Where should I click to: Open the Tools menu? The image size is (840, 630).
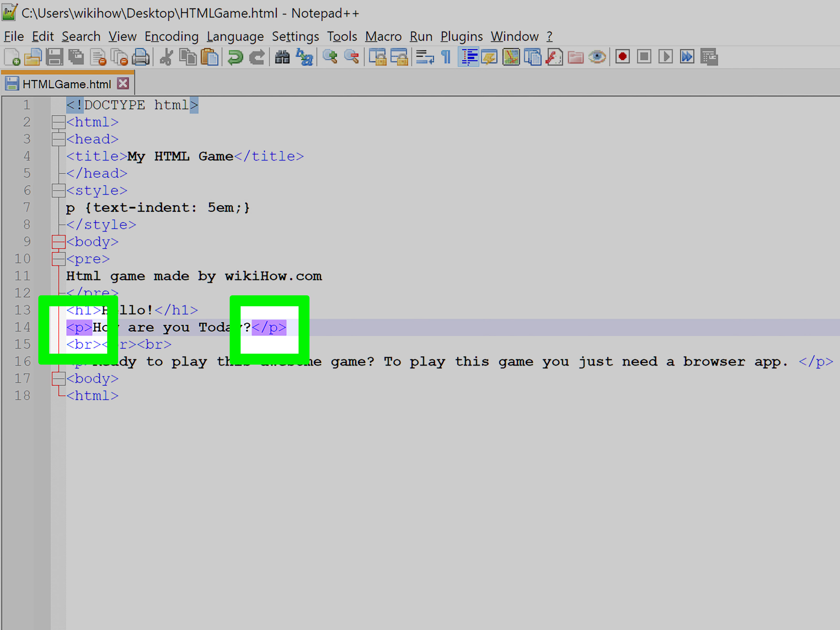click(342, 36)
